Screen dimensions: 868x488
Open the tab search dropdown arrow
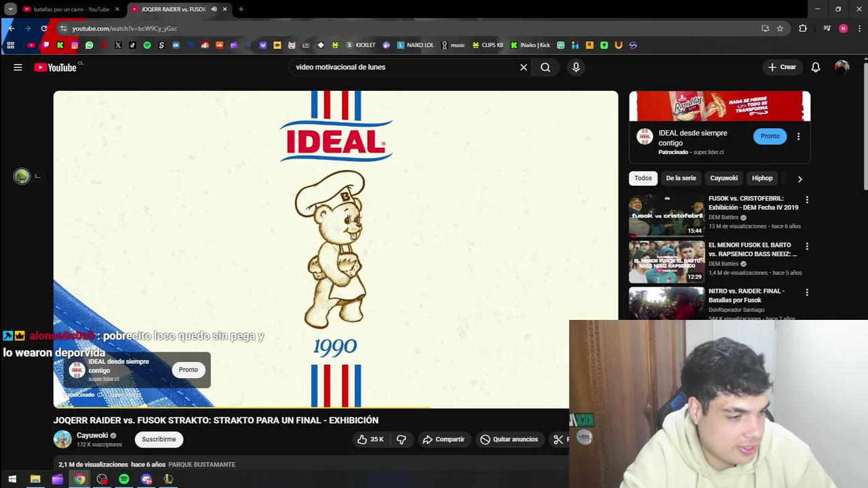point(10,9)
